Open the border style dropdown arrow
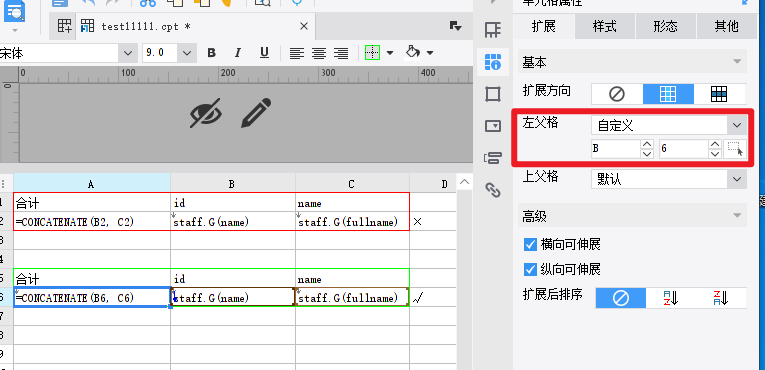Image resolution: width=765 pixels, height=370 pixels. click(x=390, y=53)
